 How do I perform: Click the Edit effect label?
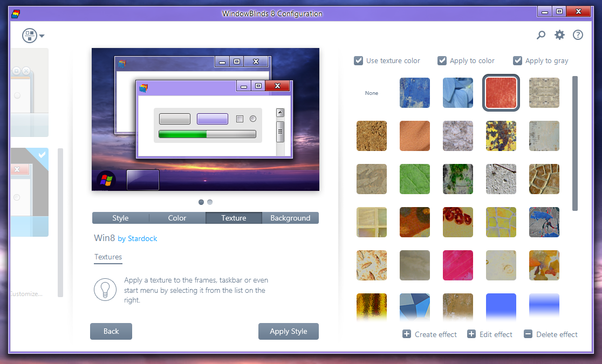(x=496, y=334)
